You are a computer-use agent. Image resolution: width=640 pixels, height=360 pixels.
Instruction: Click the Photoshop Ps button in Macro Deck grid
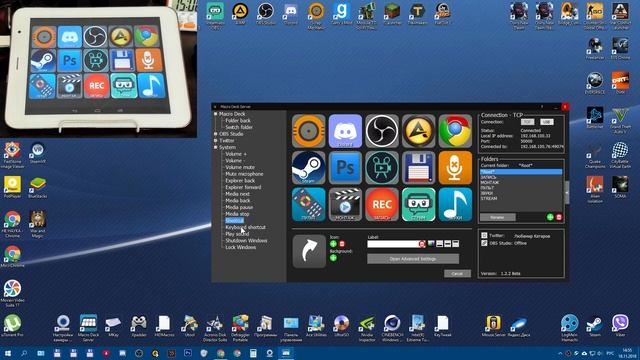pyautogui.click(x=345, y=168)
